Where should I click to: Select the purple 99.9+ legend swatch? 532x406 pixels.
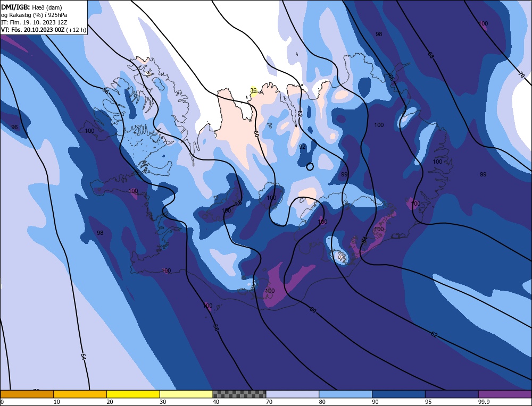(505, 394)
